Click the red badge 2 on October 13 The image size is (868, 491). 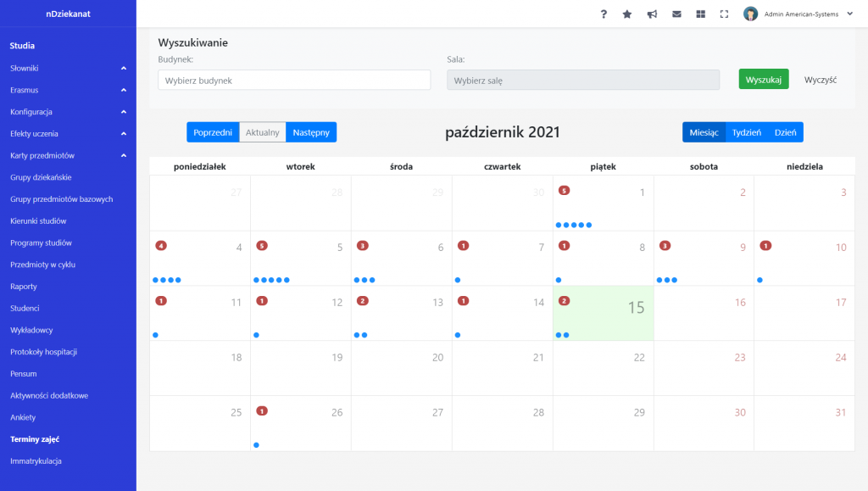tap(363, 300)
